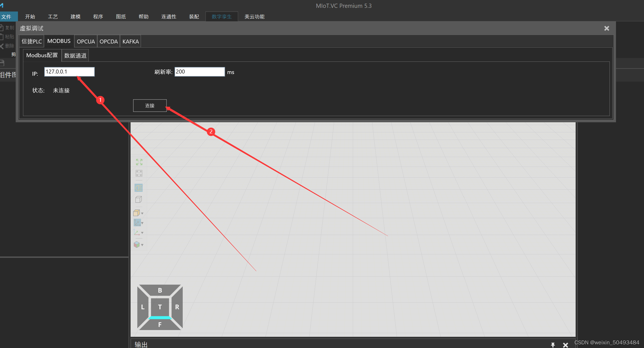Click the green fill-view arrows icon
Viewport: 644px width, 348px height.
point(139,162)
